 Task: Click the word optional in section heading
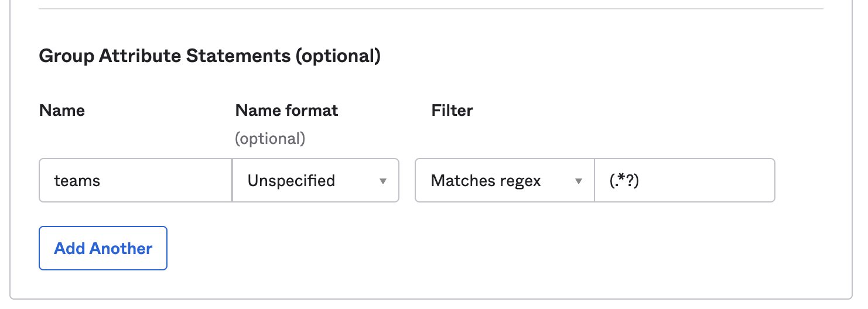pos(337,56)
